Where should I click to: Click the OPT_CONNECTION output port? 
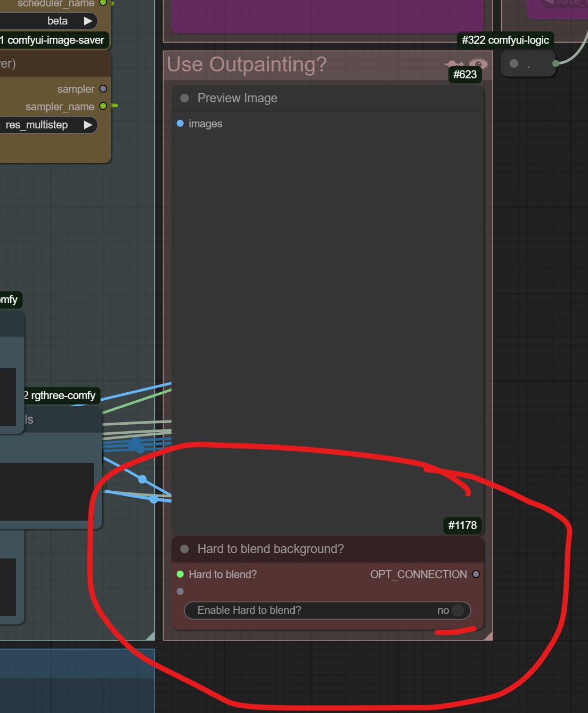(476, 574)
